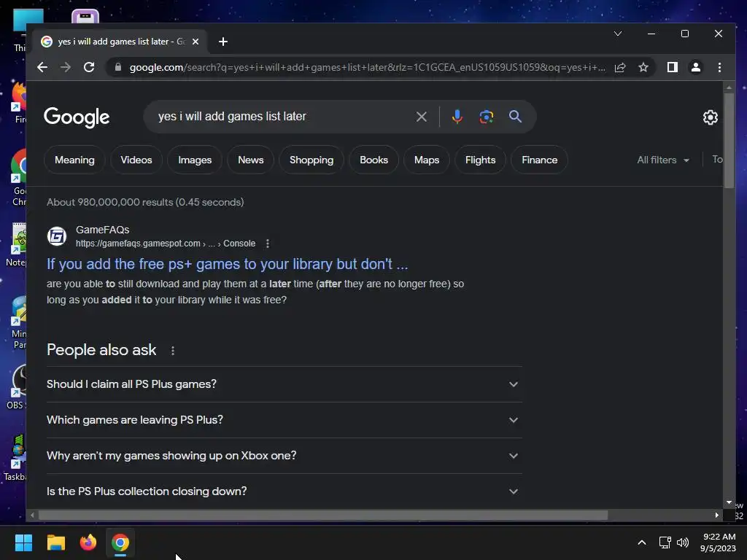Share this page from address bar
Image resolution: width=747 pixels, height=560 pixels.
pyautogui.click(x=620, y=67)
